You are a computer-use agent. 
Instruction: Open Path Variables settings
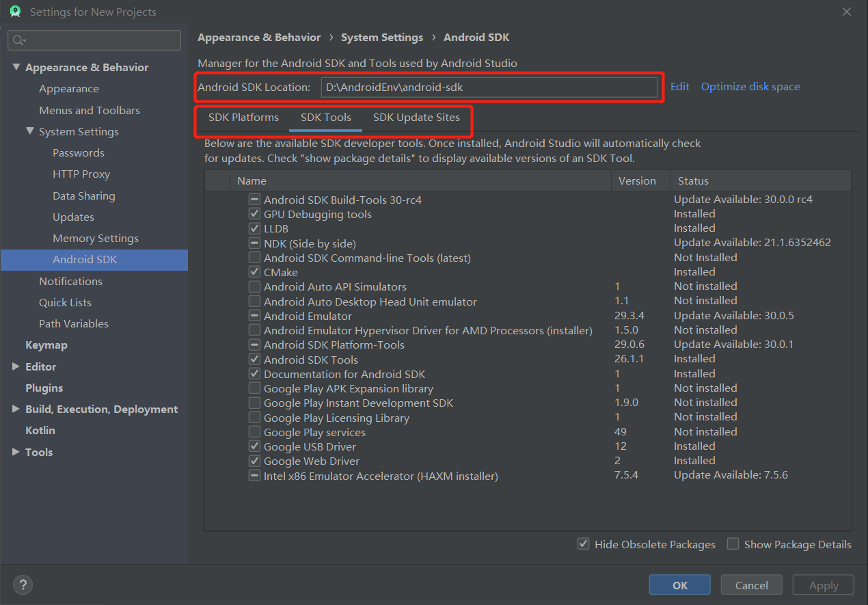(74, 323)
